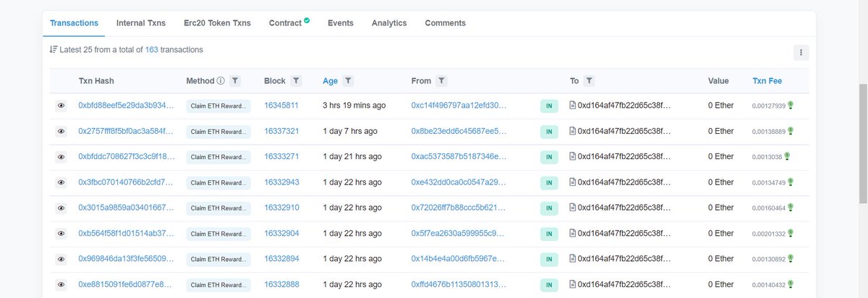The height and width of the screenshot is (298, 868).
Task: Click the verified checkmark on Contract tab
Action: pos(307,20)
